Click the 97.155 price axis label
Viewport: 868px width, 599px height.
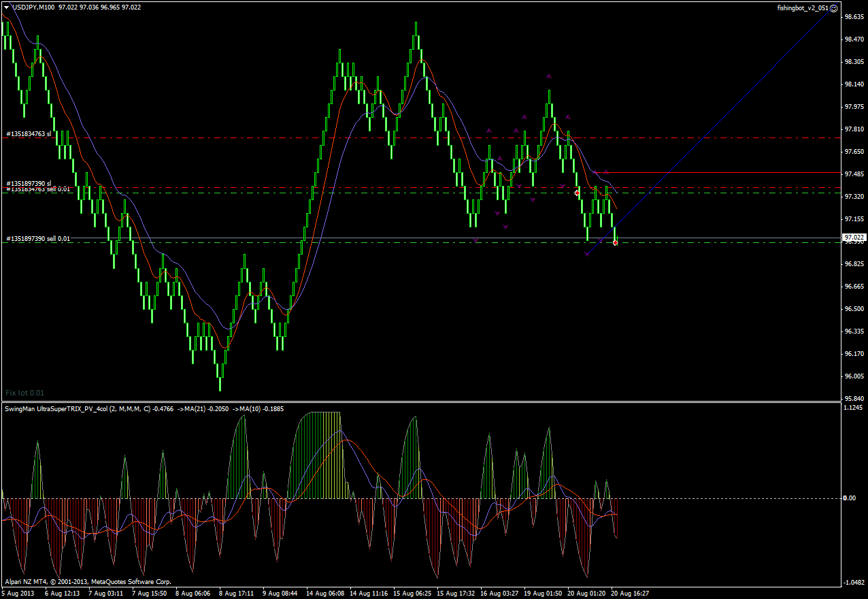pyautogui.click(x=854, y=219)
